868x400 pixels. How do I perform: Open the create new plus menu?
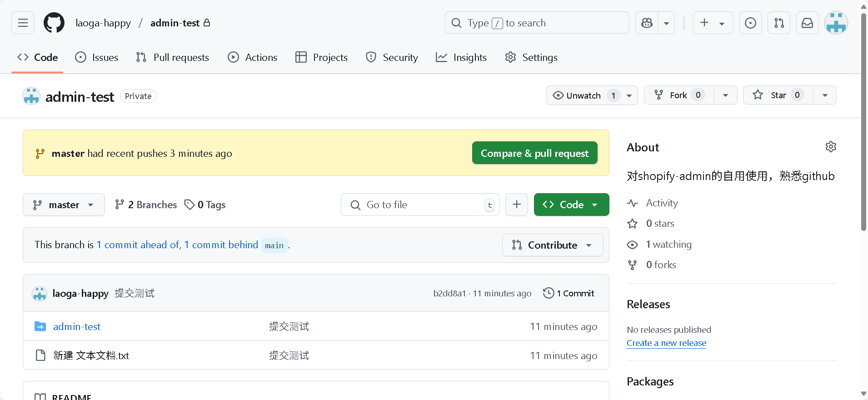point(713,23)
